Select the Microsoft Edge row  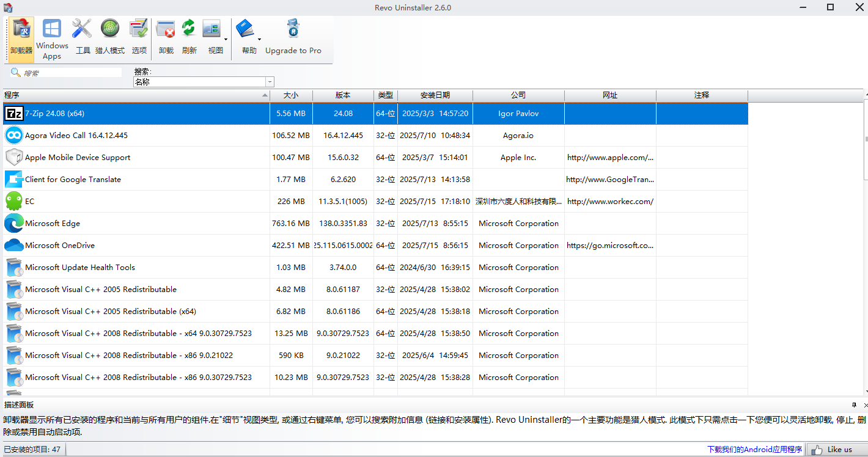[x=376, y=224]
